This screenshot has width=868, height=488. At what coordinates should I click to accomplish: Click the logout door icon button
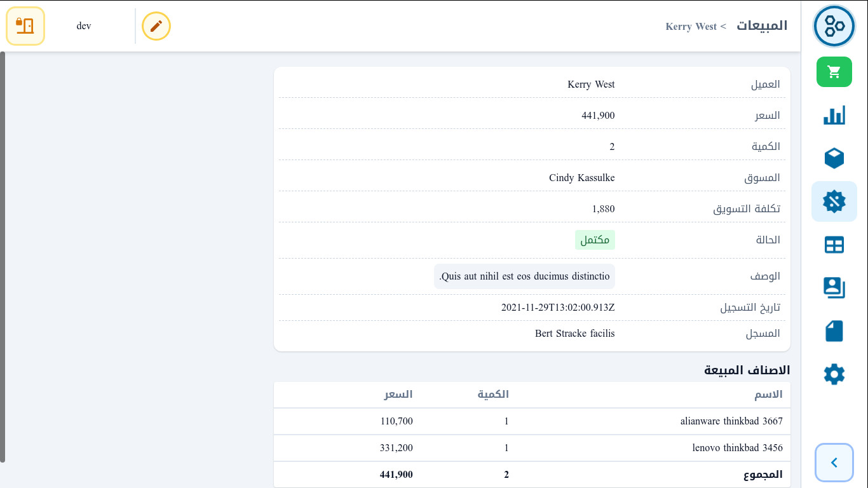pyautogui.click(x=25, y=26)
